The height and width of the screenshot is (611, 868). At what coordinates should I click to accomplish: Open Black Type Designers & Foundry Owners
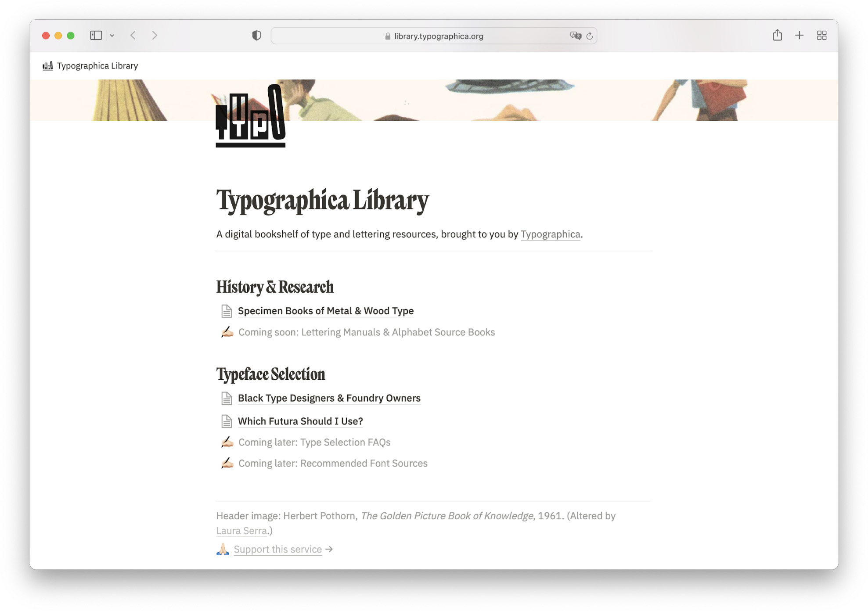pyautogui.click(x=329, y=398)
